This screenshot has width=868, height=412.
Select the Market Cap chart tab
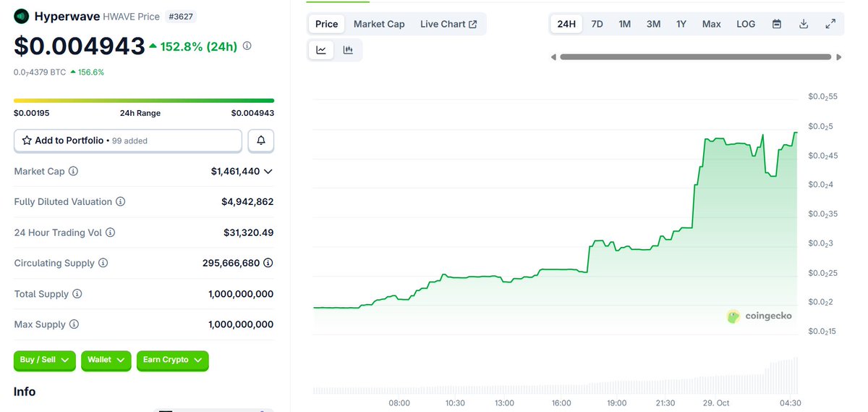[379, 24]
